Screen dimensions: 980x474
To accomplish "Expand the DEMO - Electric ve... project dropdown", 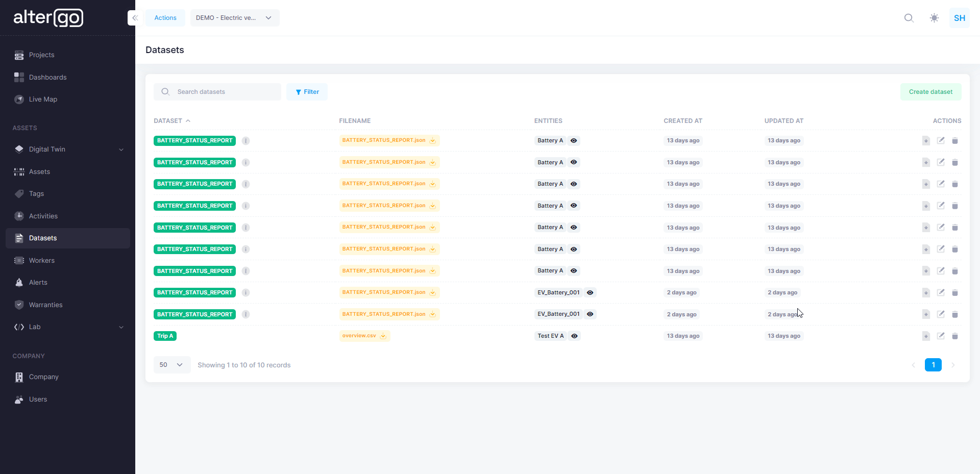I will tap(234, 18).
